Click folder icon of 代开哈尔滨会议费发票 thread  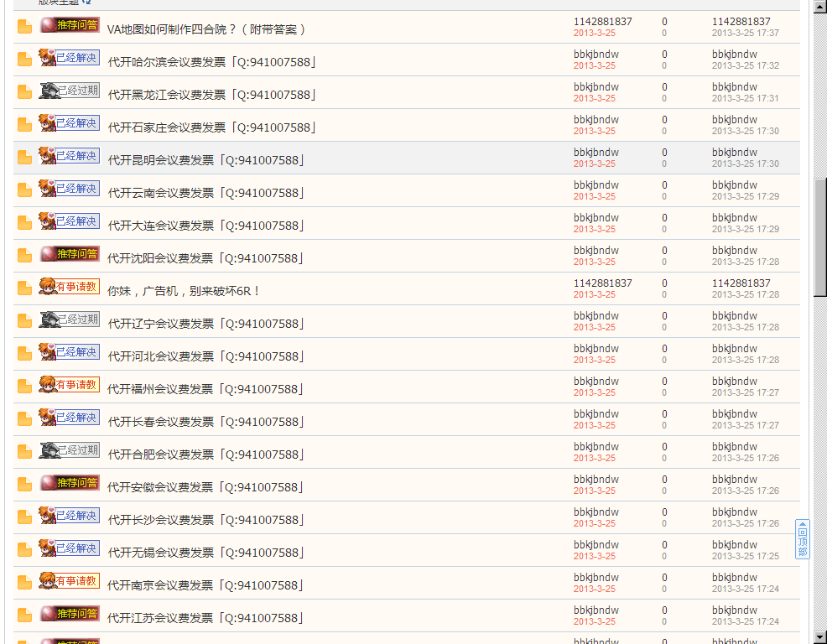(x=24, y=59)
